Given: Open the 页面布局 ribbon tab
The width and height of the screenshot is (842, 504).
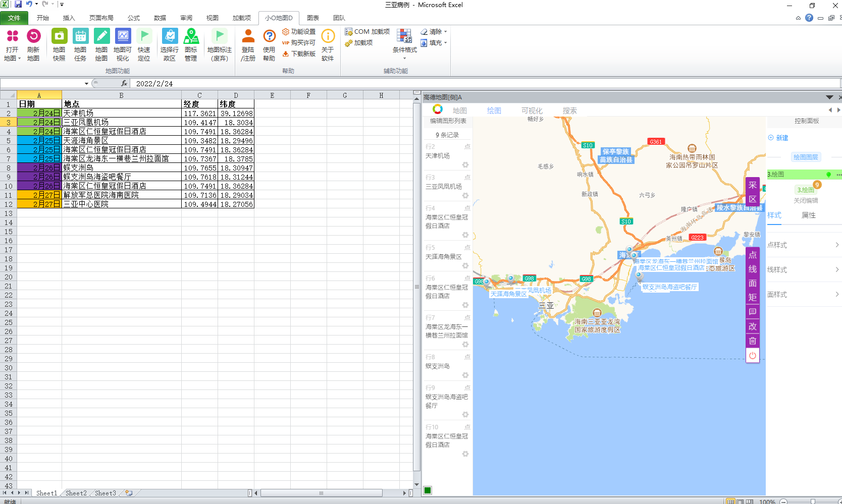Looking at the screenshot, I should [101, 18].
